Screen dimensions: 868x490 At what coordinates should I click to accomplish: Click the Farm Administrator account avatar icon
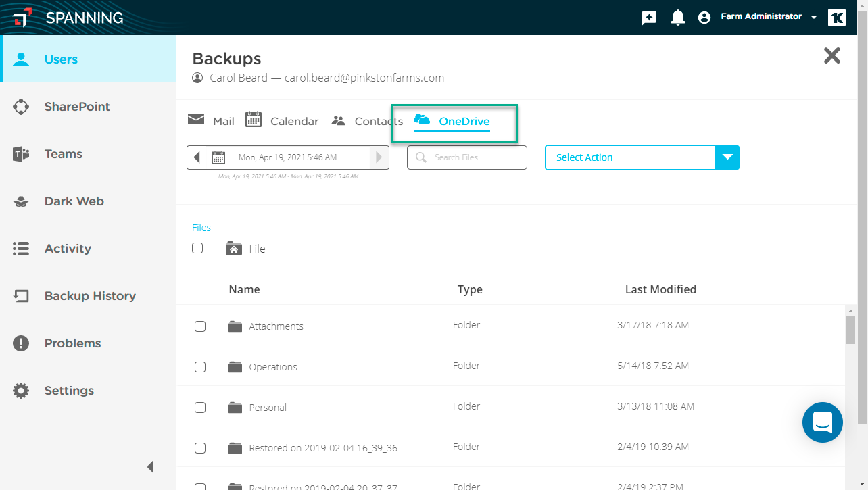tap(704, 18)
